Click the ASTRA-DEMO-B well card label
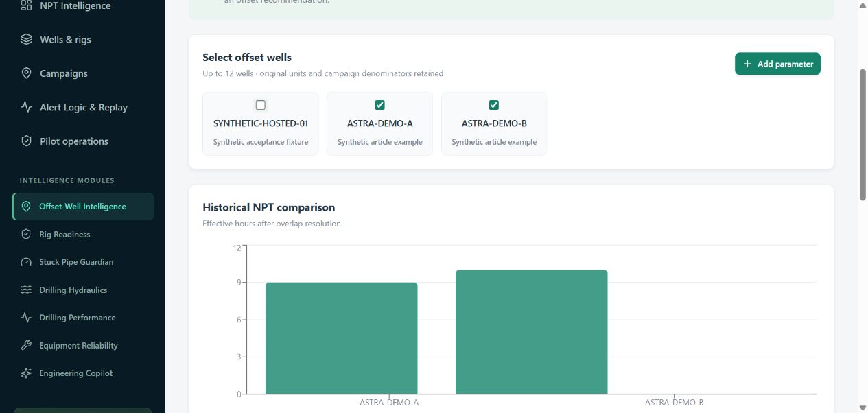This screenshot has width=868, height=413. [x=494, y=123]
